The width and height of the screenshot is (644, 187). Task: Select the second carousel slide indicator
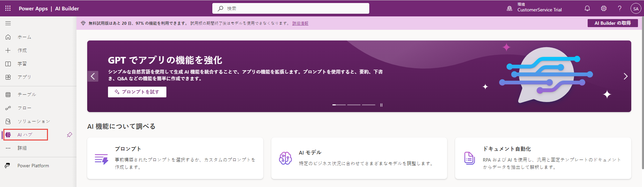pyautogui.click(x=354, y=105)
